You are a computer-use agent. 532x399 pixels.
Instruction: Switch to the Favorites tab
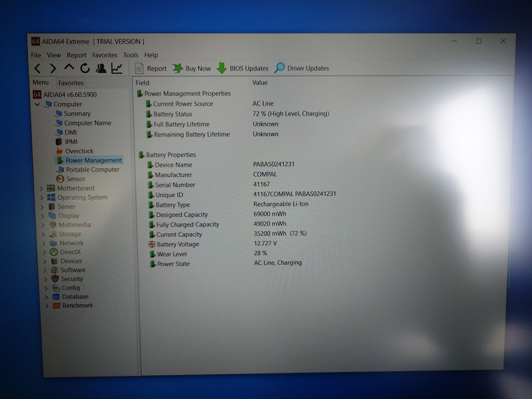point(71,83)
